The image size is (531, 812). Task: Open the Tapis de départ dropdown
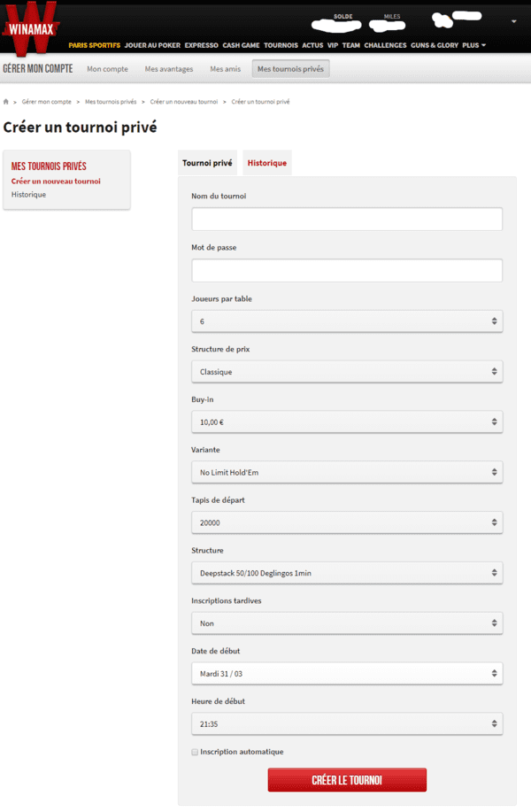click(347, 522)
